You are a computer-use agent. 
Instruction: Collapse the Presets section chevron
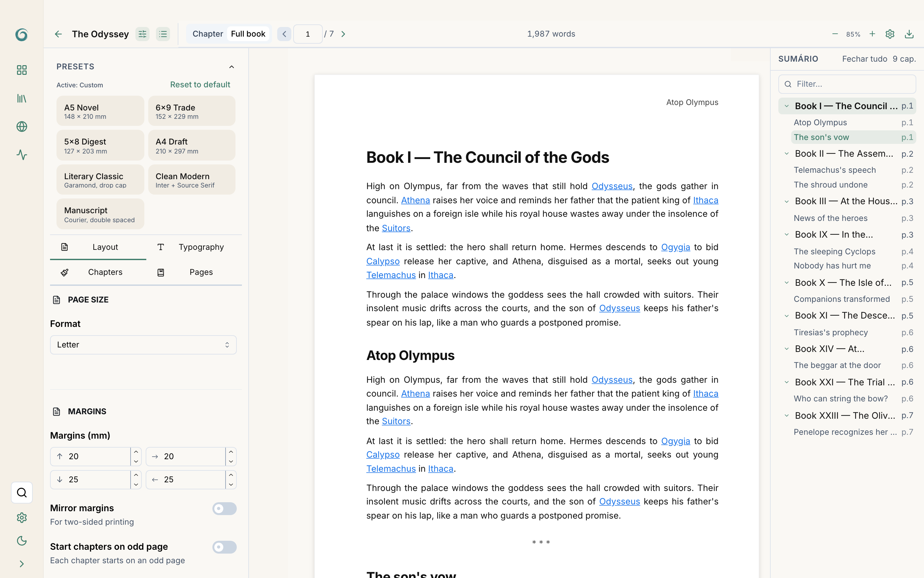(x=231, y=67)
